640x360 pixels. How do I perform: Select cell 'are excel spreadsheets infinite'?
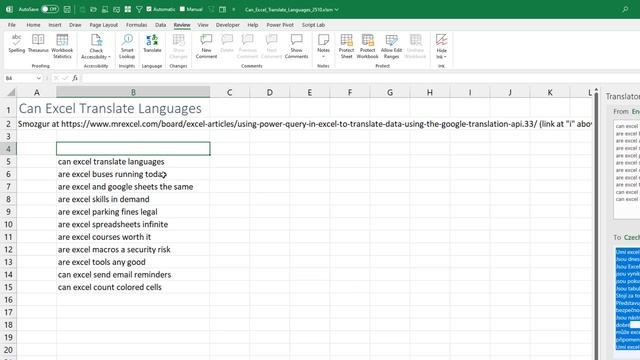point(133,224)
